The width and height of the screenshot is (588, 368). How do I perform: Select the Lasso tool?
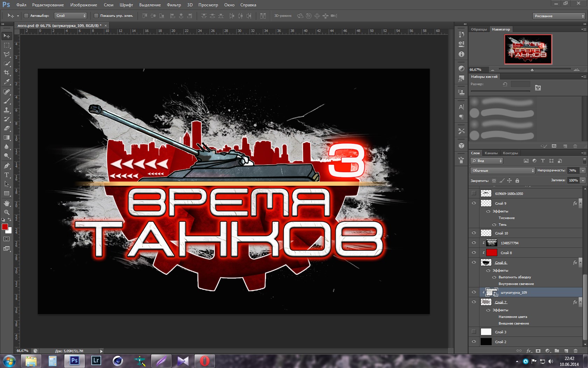[7, 54]
